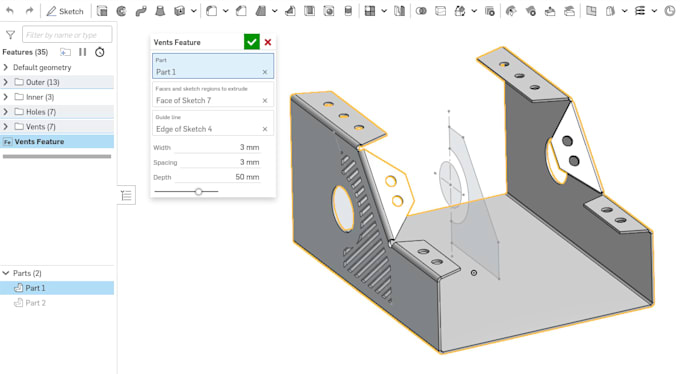Click the Width 3 mm value field
Screen dimensions: 680x374
point(218,148)
